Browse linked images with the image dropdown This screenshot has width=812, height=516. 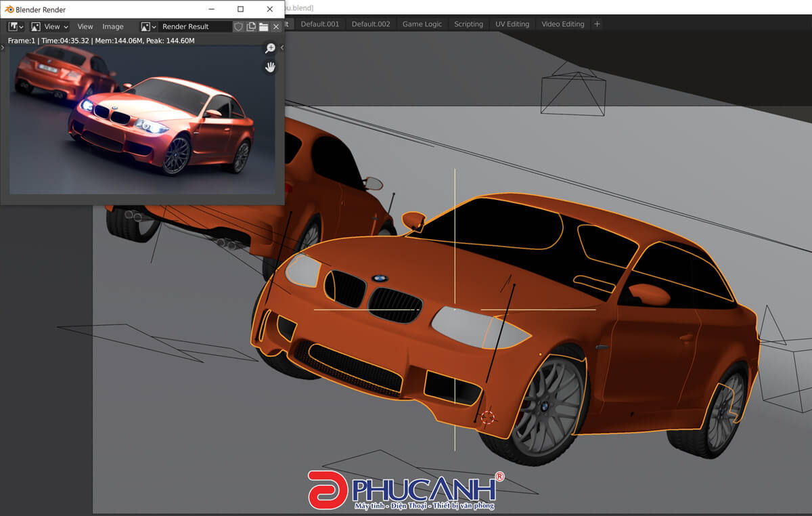[149, 26]
